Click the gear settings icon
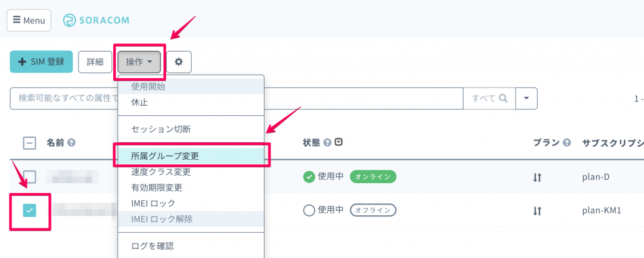The width and height of the screenshot is (644, 258). pos(179,62)
